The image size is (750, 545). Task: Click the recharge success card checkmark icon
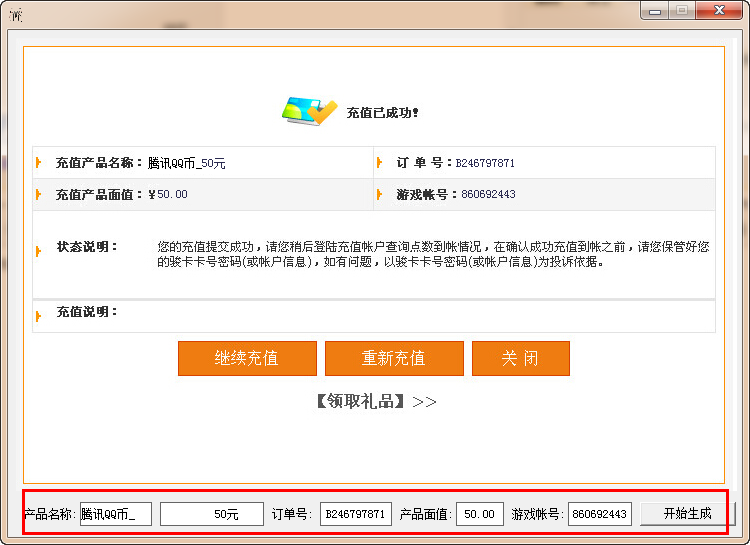[309, 111]
